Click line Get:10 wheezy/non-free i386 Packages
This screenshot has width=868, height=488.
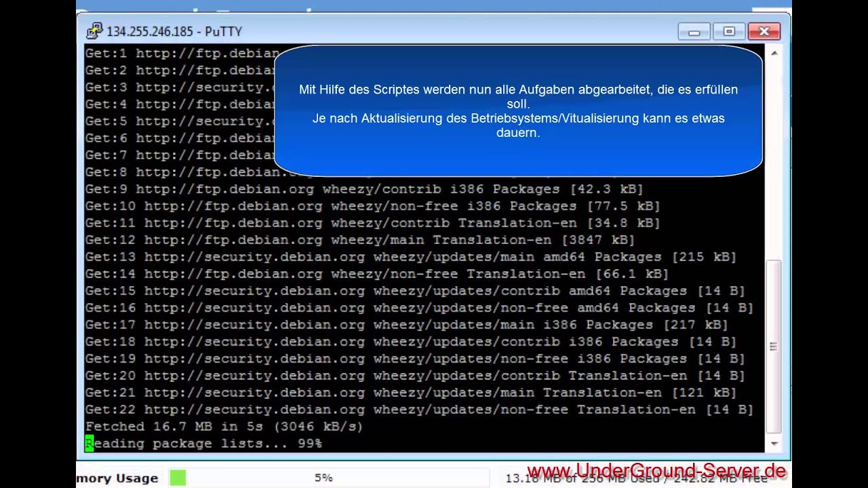(x=372, y=206)
